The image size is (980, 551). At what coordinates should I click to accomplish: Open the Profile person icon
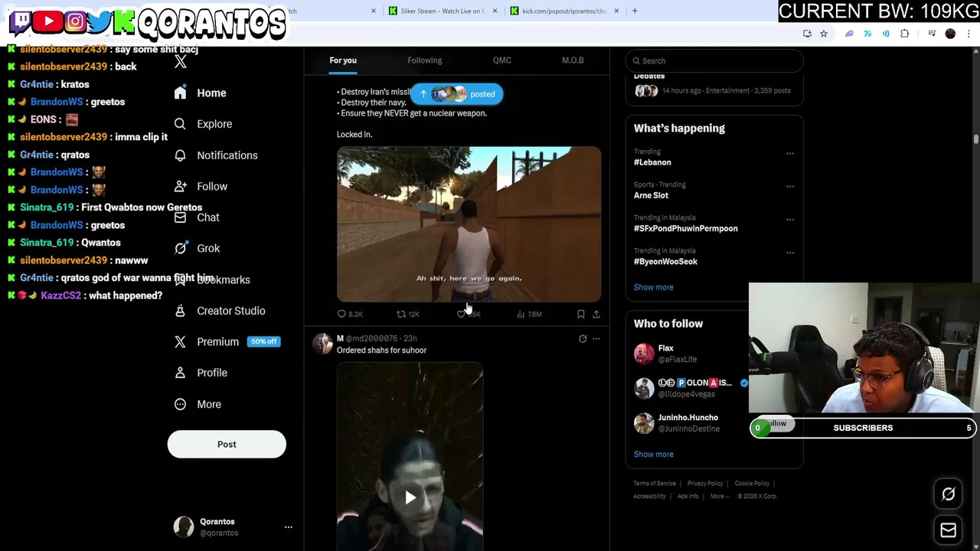tap(180, 373)
